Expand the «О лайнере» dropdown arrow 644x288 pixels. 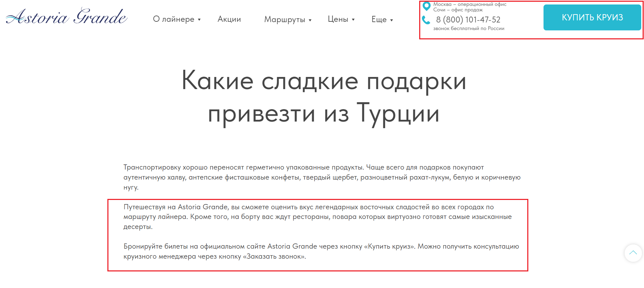[199, 20]
